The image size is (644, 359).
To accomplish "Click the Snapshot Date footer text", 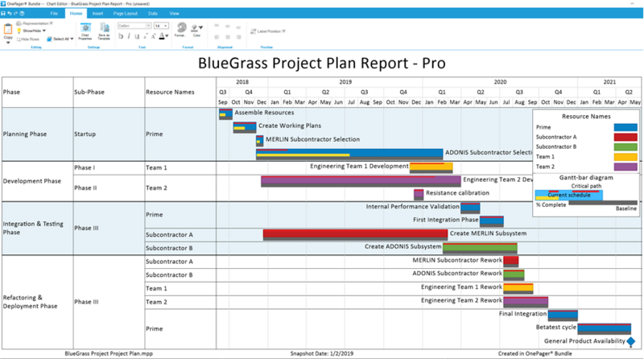I will (321, 353).
